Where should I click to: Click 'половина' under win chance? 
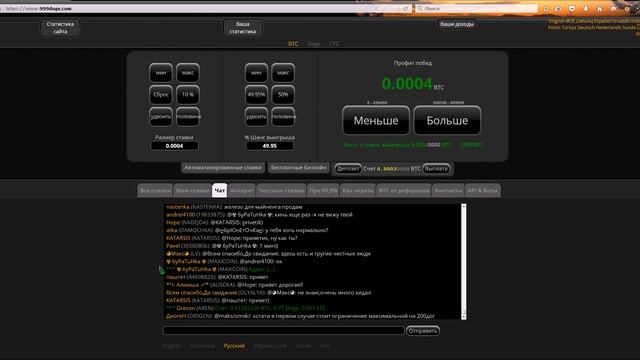[x=283, y=116]
